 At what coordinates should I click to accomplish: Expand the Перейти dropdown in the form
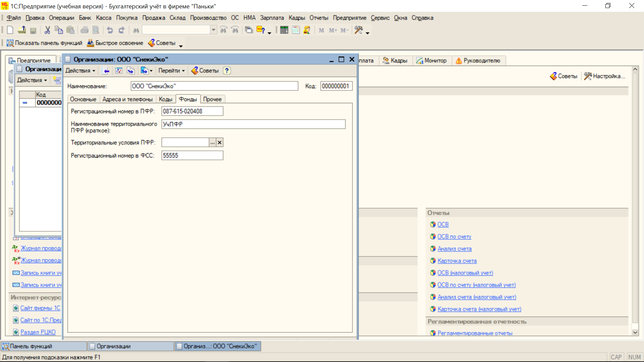coord(171,71)
